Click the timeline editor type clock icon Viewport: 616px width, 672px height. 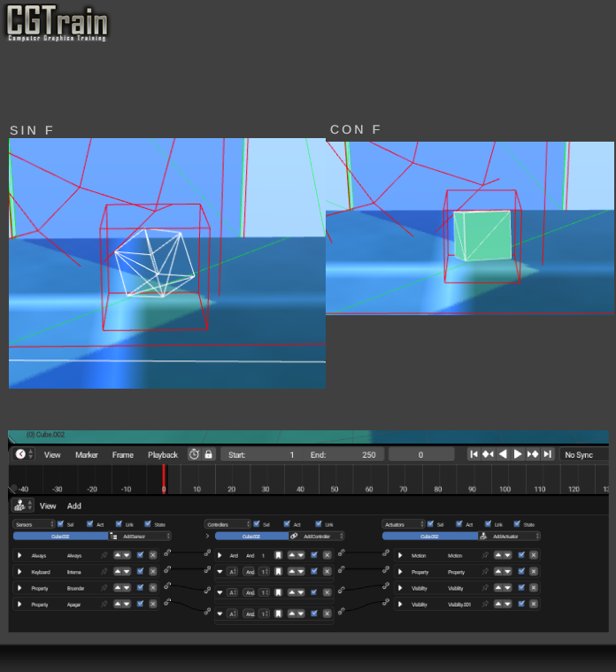(21, 454)
